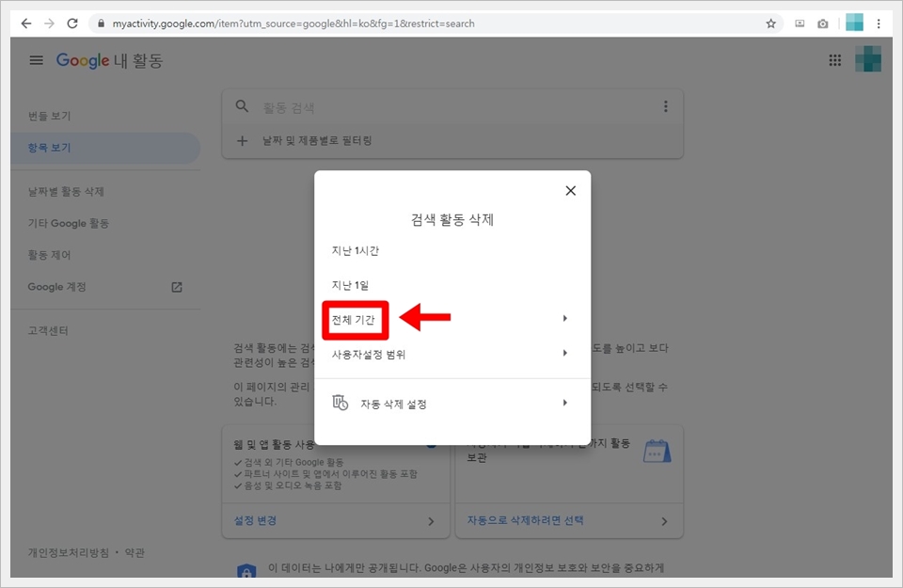Click the auto-delete trash clock icon
The image size is (903, 588).
[x=341, y=403]
